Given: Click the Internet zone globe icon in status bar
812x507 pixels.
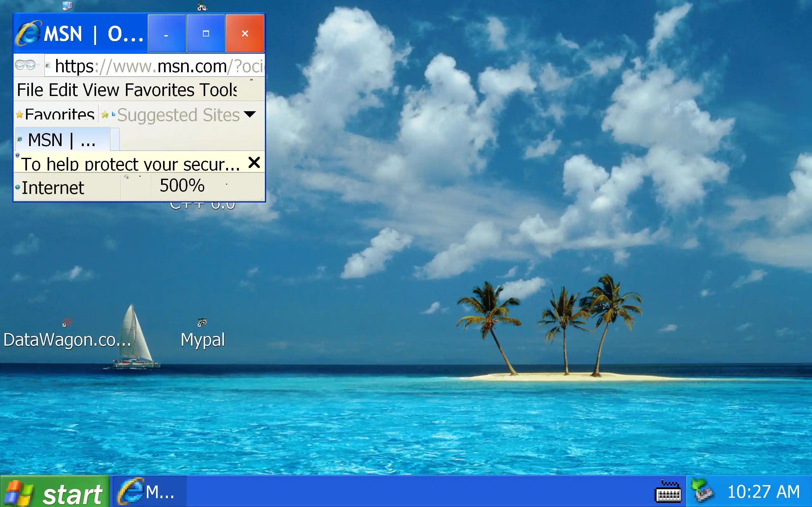Looking at the screenshot, I should pyautogui.click(x=17, y=188).
